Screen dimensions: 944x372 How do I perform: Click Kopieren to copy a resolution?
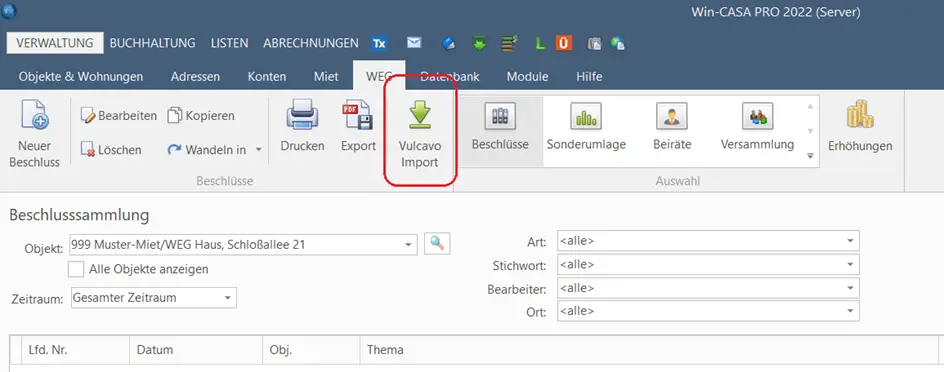pyautogui.click(x=201, y=116)
